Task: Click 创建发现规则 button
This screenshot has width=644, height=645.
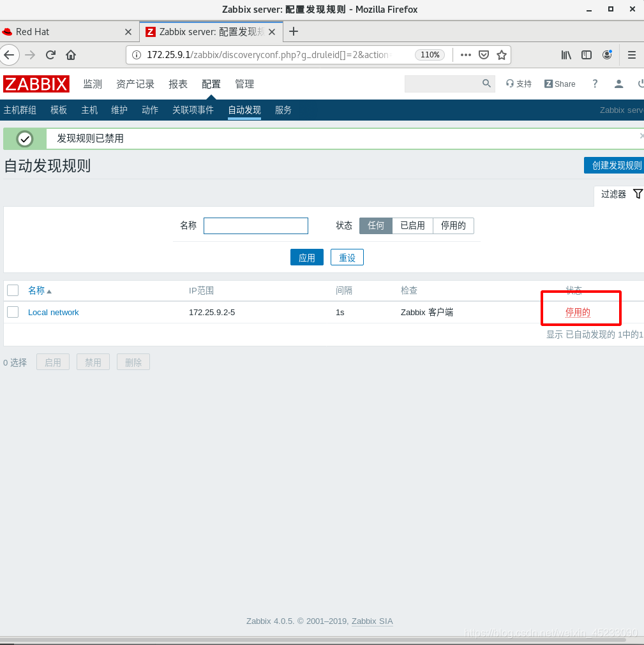Action: [615, 165]
